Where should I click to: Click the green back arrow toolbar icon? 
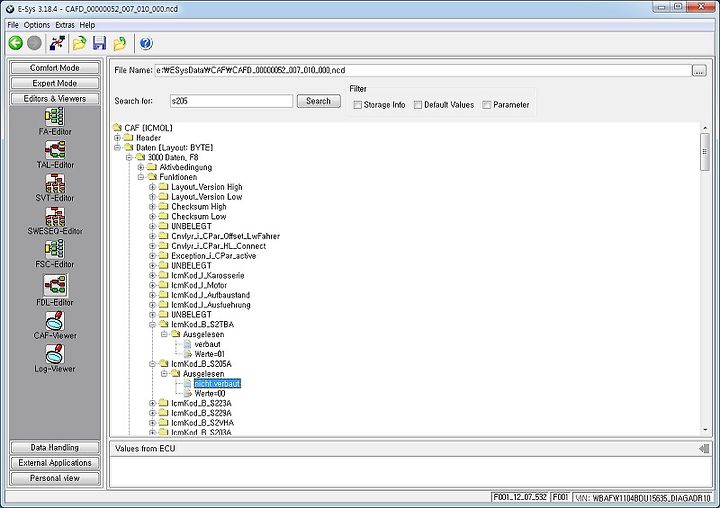[x=16, y=43]
